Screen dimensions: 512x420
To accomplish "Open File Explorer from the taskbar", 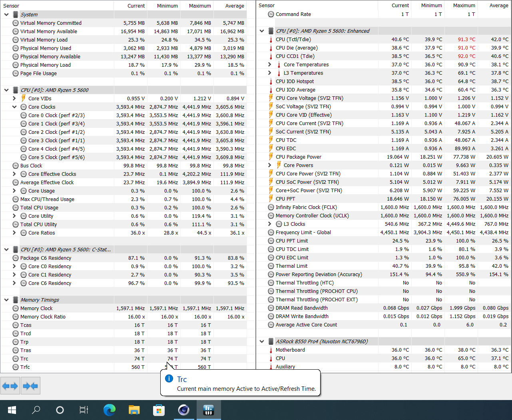I will pos(134,410).
